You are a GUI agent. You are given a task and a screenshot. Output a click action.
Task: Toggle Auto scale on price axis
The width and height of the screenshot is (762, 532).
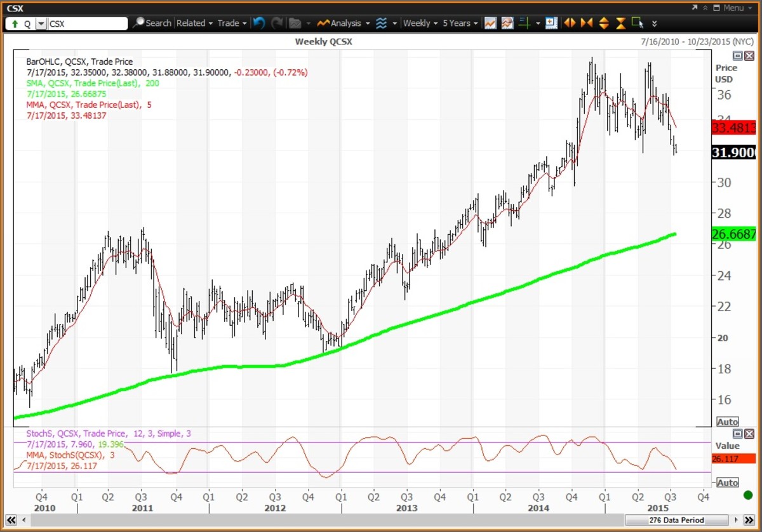pos(727,422)
